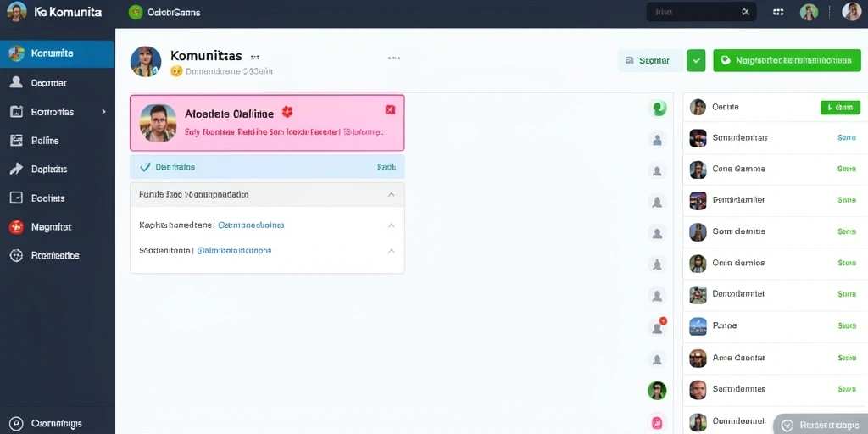Open the Komunita sidebar item
The image size is (868, 434).
(57, 53)
